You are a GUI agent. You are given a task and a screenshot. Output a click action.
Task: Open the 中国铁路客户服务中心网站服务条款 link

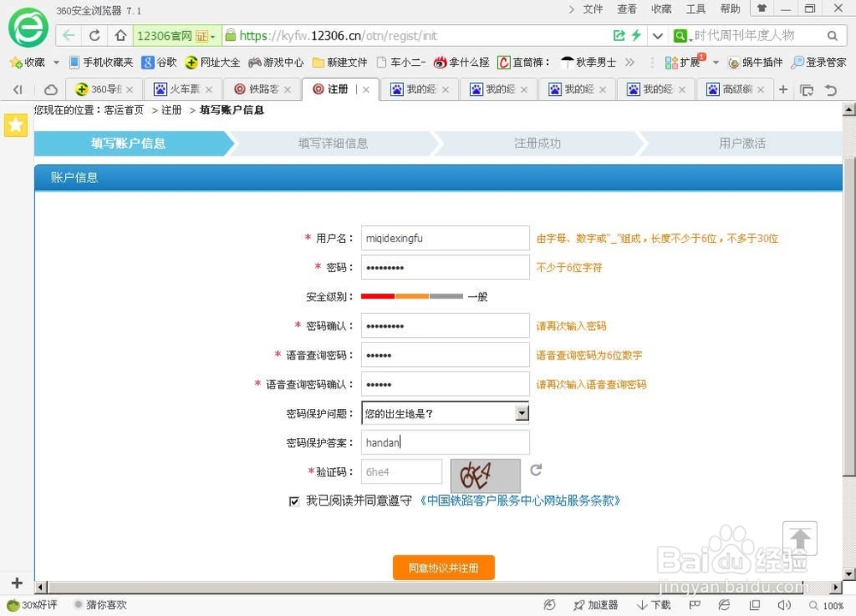(x=518, y=500)
